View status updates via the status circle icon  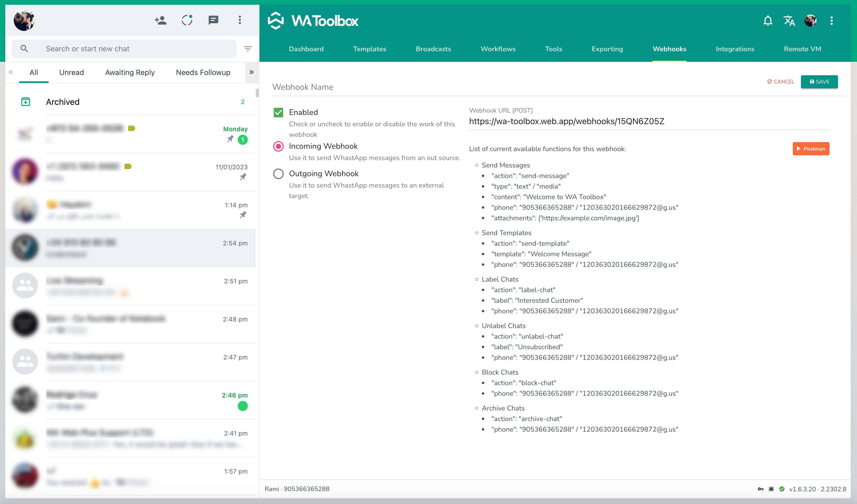(187, 20)
